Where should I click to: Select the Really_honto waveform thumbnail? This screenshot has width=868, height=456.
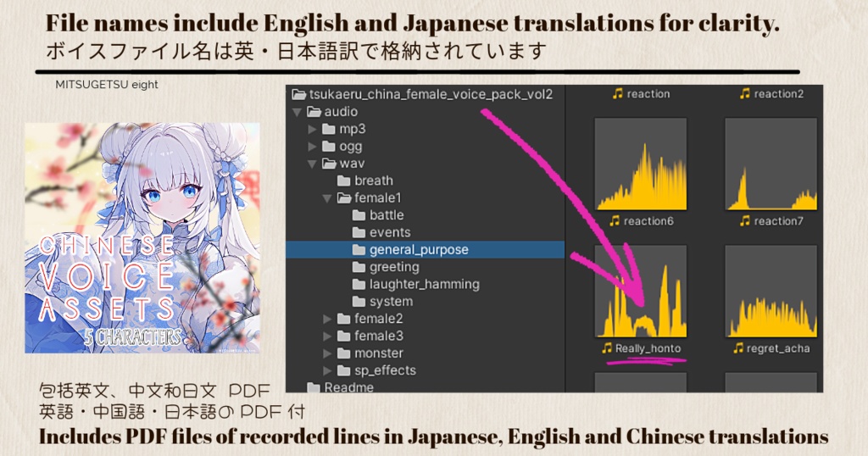[641, 291]
